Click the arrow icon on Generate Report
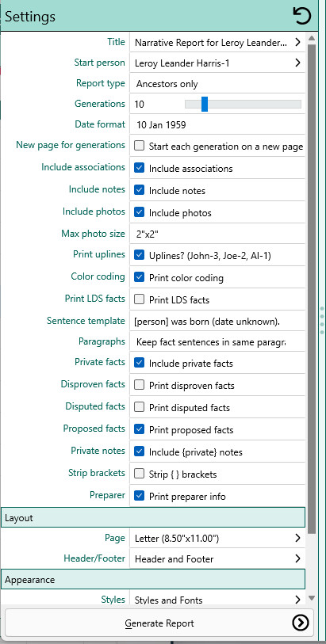 (x=300, y=623)
